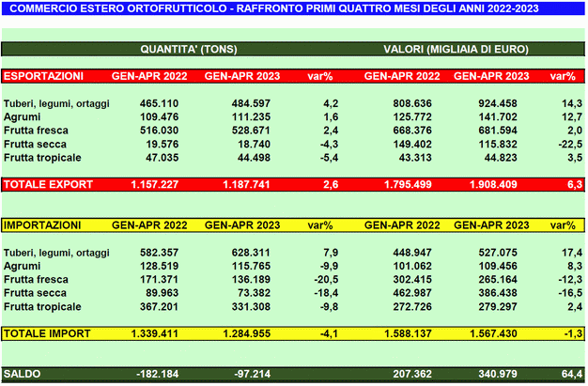Select import total value 1.588.137
588x386 pixels.
pos(395,333)
